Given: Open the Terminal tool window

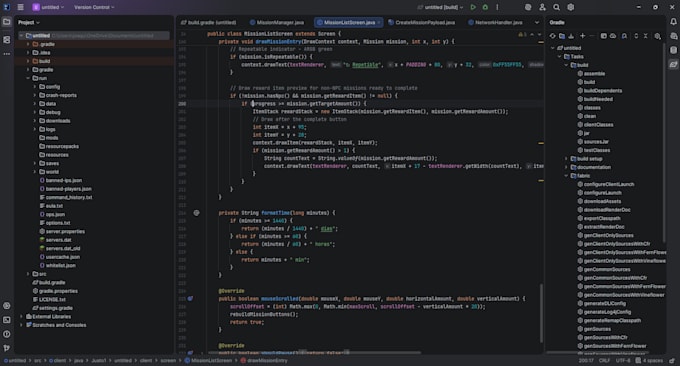Looking at the screenshot, I should [x=7, y=320].
